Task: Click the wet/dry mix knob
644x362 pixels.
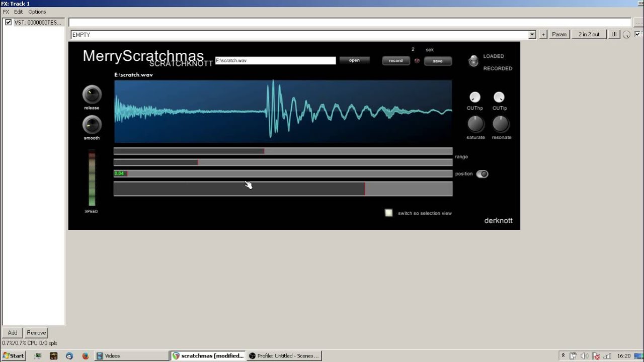Action: pos(626,35)
